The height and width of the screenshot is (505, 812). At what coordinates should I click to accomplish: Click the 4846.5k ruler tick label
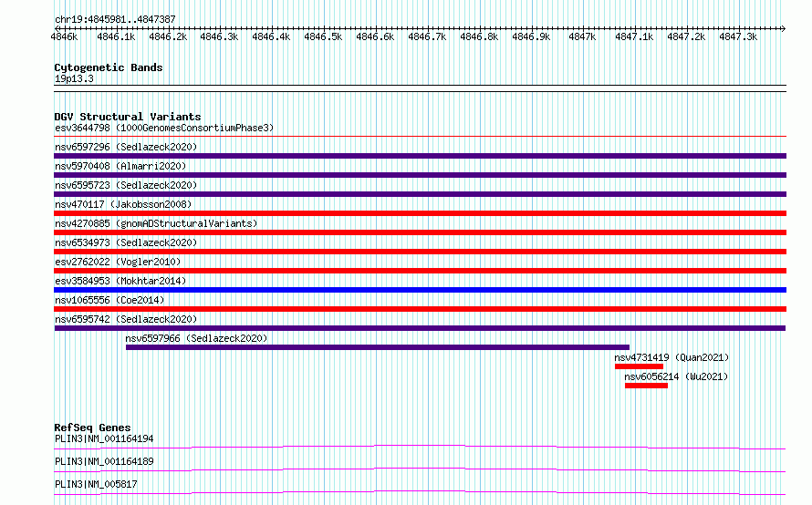323,36
